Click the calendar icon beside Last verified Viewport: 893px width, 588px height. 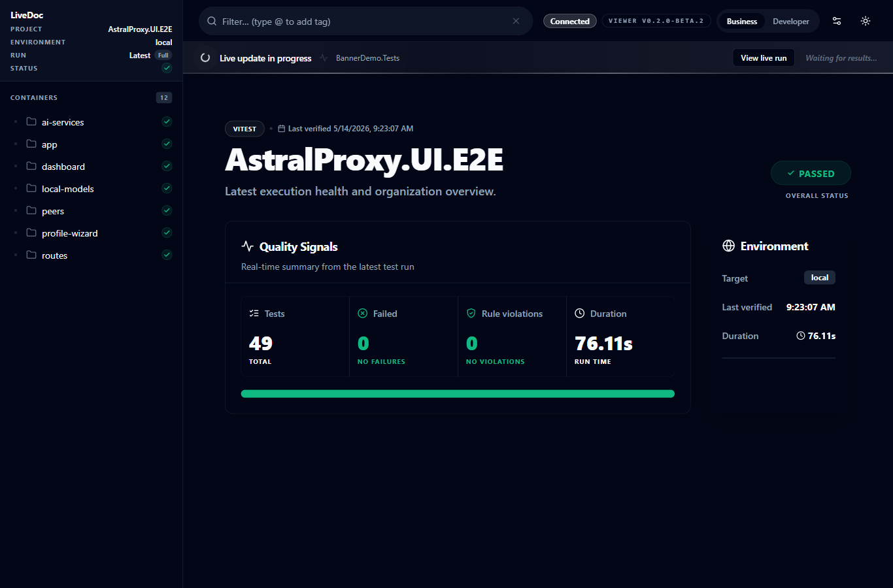[282, 129]
